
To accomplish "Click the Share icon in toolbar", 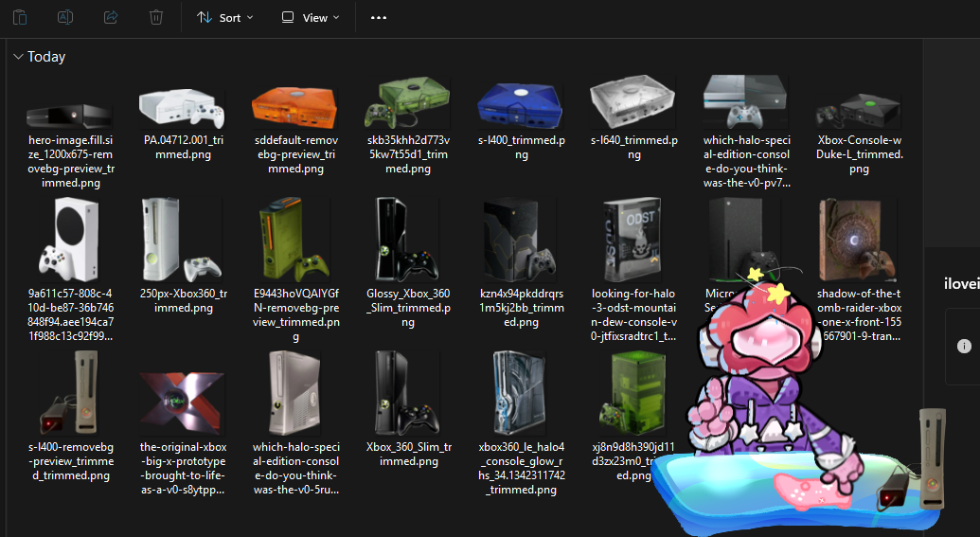I will point(111,17).
